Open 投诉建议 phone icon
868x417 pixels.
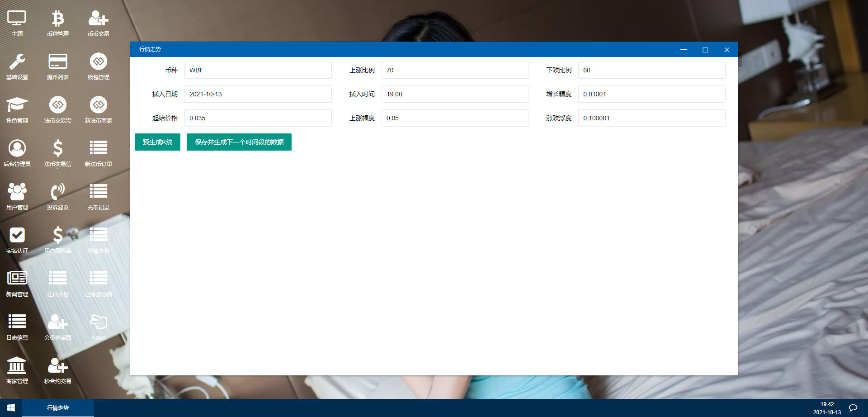(x=58, y=197)
